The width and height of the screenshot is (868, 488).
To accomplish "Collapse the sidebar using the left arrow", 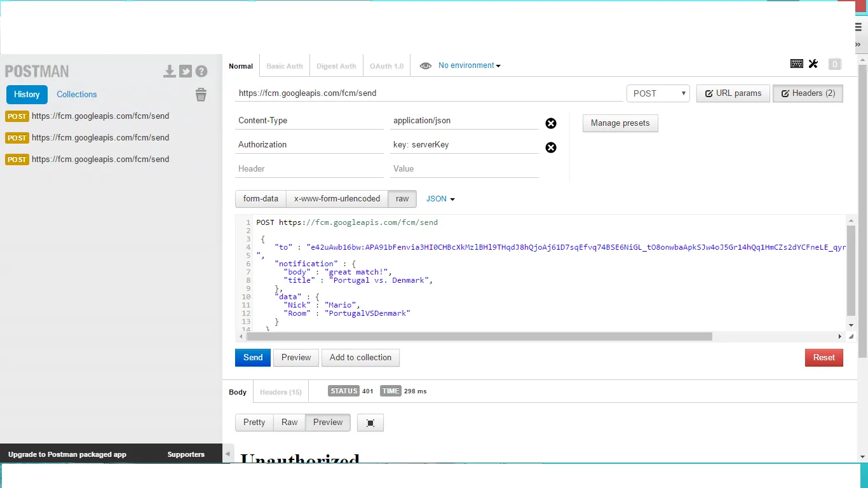I will click(228, 454).
